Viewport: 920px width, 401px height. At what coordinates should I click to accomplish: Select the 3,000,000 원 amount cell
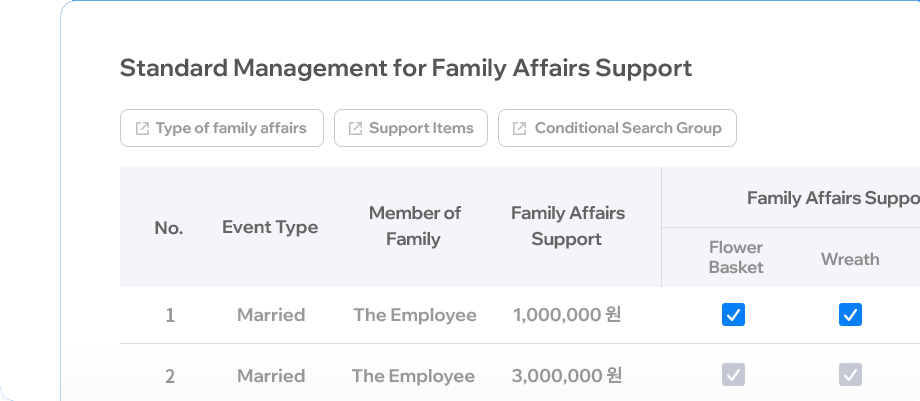pos(566,376)
